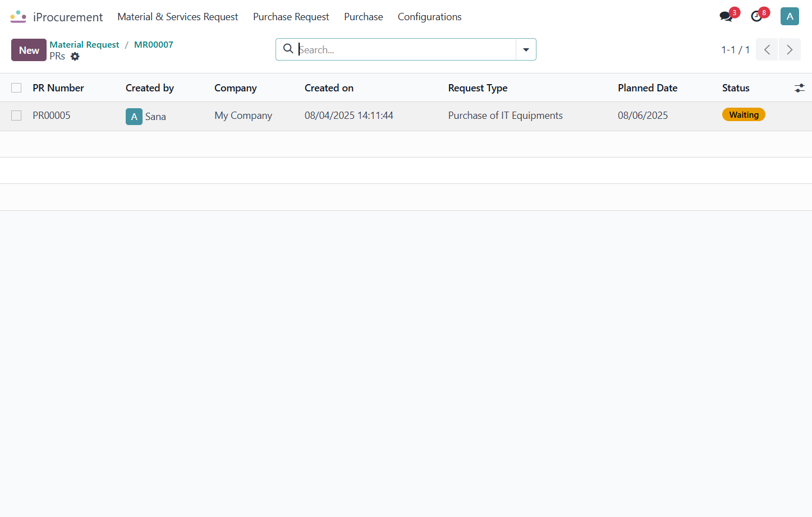The height and width of the screenshot is (517, 812).
Task: Expand the search filter dropdown arrow
Action: (526, 49)
